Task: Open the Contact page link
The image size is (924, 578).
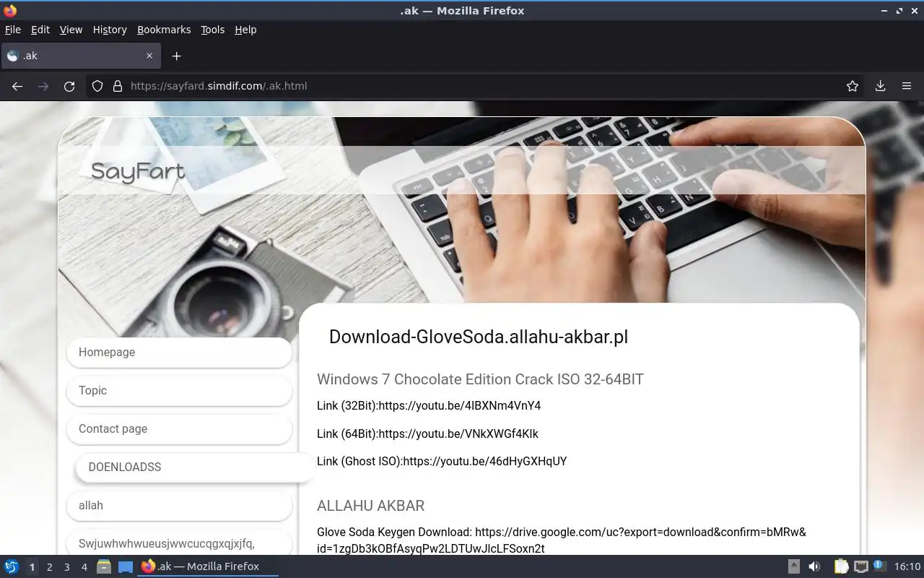Action: point(179,429)
